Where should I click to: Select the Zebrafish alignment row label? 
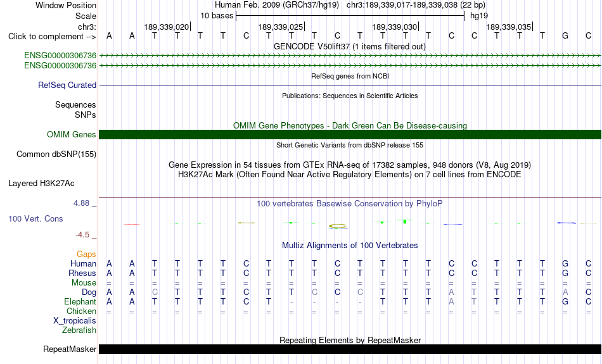coord(79,330)
